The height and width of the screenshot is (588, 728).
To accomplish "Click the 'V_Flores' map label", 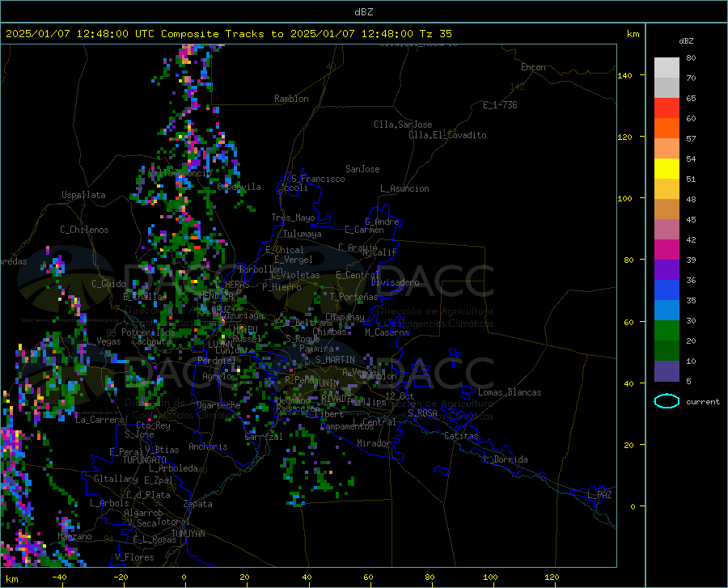I will pyautogui.click(x=134, y=557).
